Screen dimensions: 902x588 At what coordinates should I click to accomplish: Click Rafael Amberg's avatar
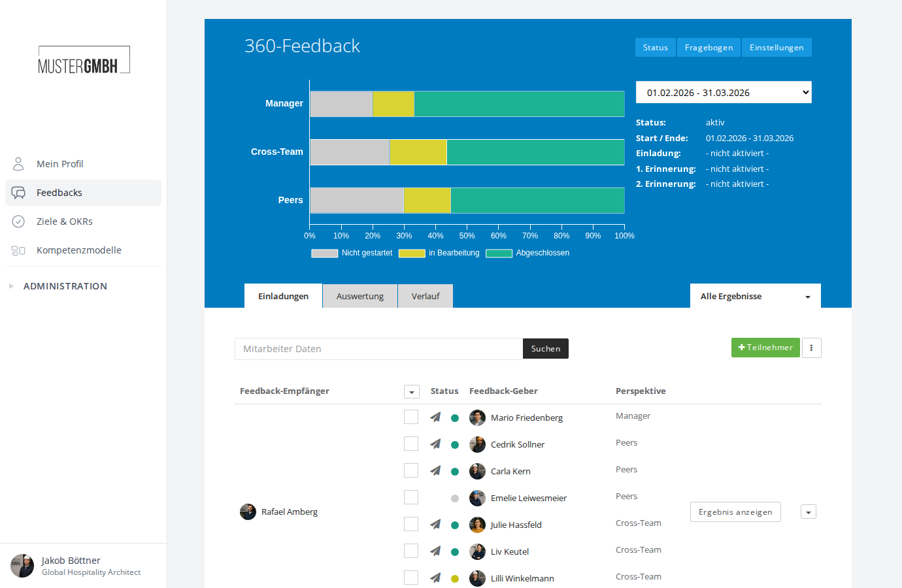point(248,512)
